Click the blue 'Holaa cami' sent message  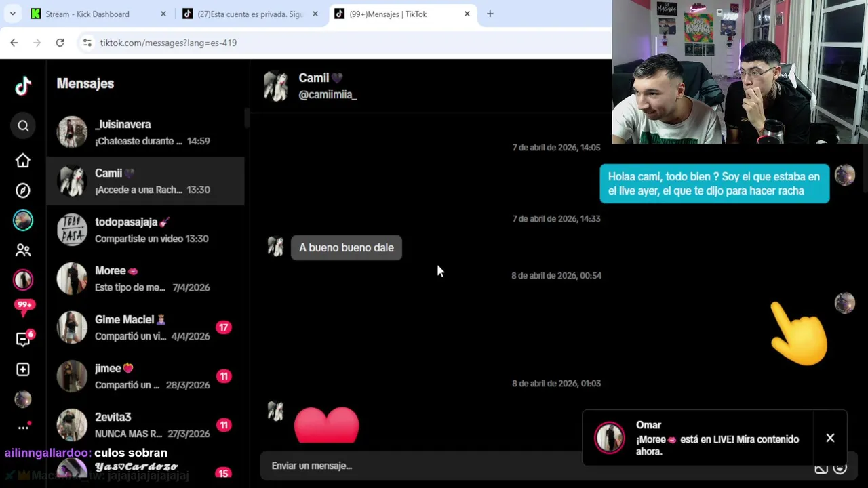point(714,184)
